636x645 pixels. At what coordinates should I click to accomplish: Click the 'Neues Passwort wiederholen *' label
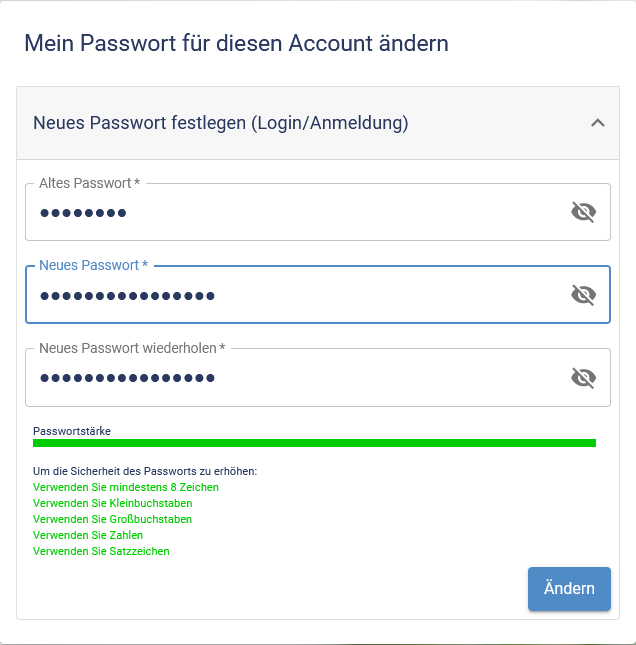tap(132, 348)
